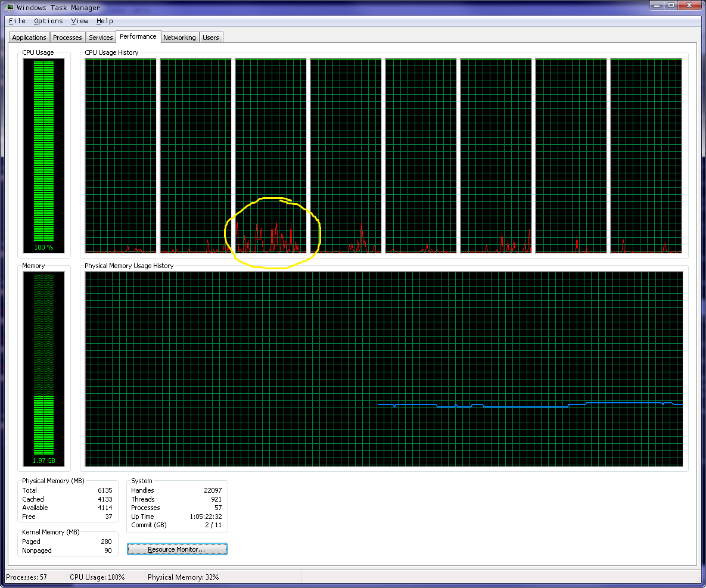Open the View menu

(x=80, y=21)
